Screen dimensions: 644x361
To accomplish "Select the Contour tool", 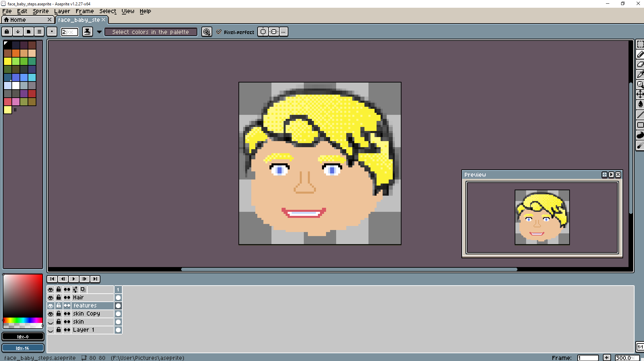I will pos(640,135).
